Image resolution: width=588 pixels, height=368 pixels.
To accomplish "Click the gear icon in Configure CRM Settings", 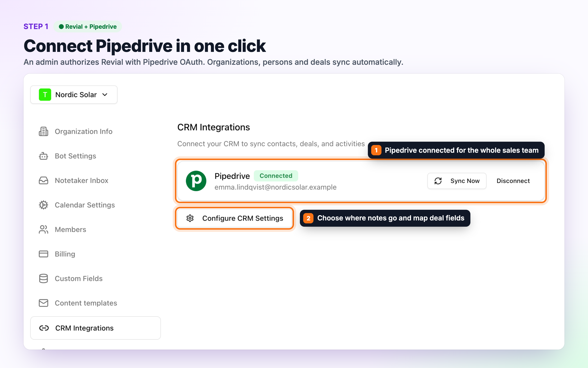I will pyautogui.click(x=190, y=218).
